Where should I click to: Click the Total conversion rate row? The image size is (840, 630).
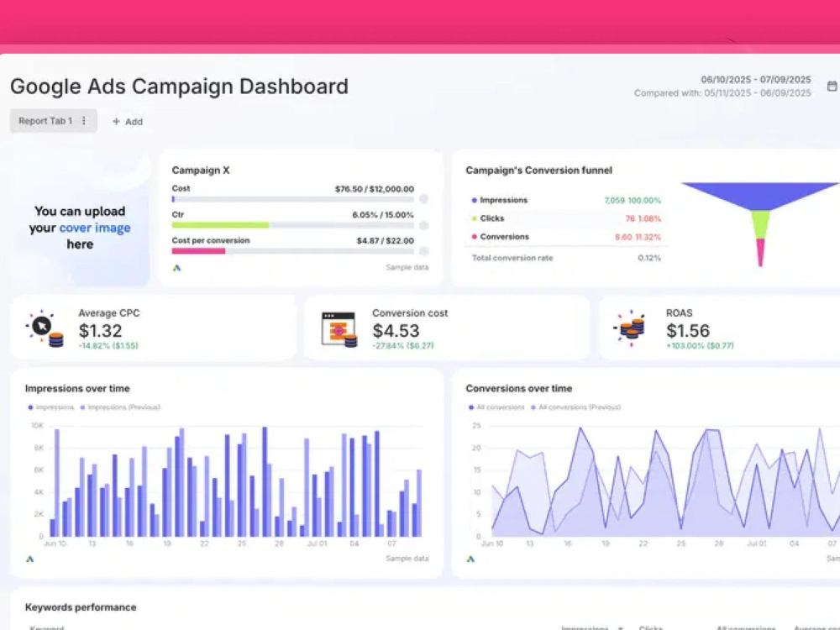click(x=565, y=258)
